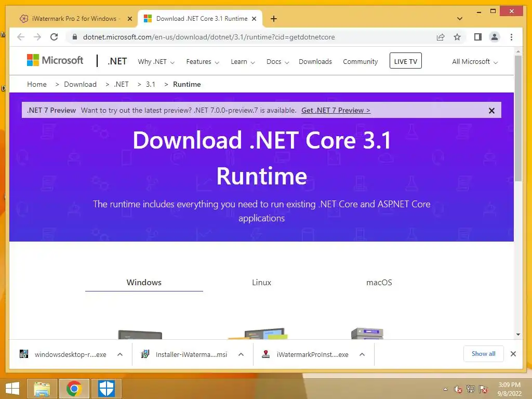
Task: Open the Chrome three-dot menu
Action: (x=511, y=37)
